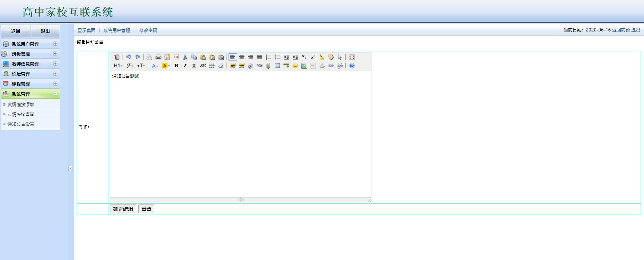Expand the 论坛管理 sidebar section
Viewport: 644px width, 260px height.
coord(55,74)
